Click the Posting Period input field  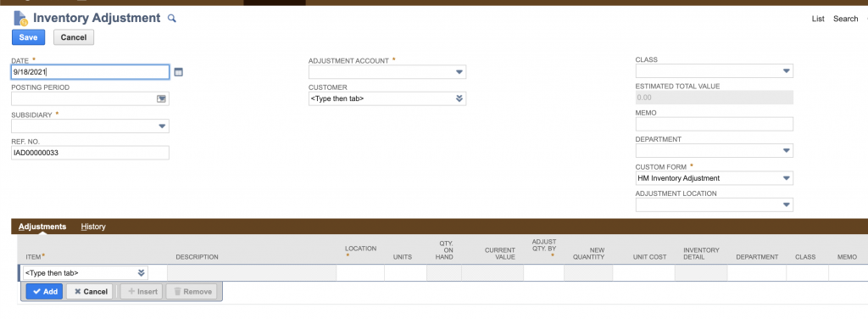tap(90, 98)
